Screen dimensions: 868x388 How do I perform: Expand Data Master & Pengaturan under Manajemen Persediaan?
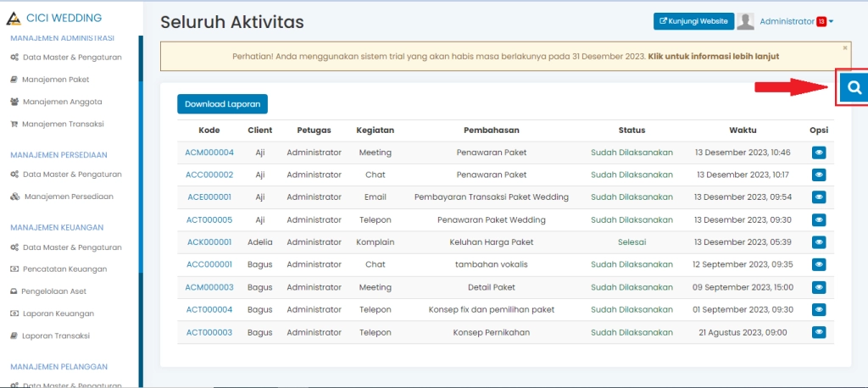pos(71,174)
